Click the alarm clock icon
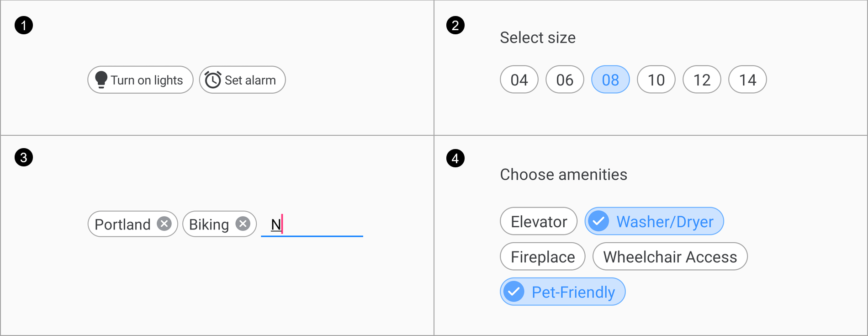Image resolution: width=868 pixels, height=336 pixels. point(213,80)
